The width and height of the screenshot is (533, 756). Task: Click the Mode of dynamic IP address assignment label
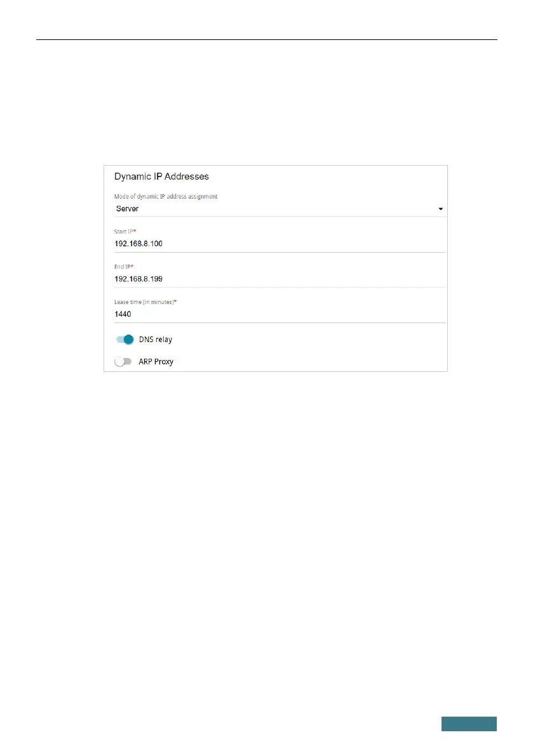(x=166, y=197)
